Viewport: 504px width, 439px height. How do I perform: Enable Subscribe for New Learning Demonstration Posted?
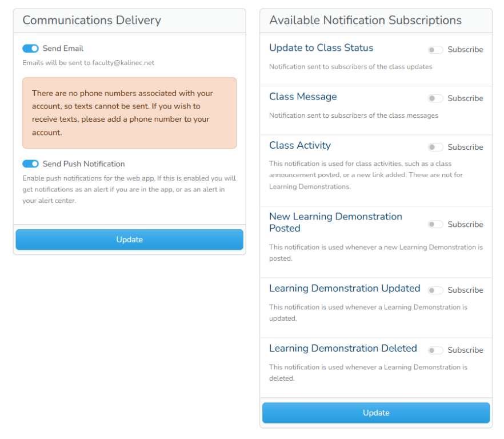click(435, 225)
